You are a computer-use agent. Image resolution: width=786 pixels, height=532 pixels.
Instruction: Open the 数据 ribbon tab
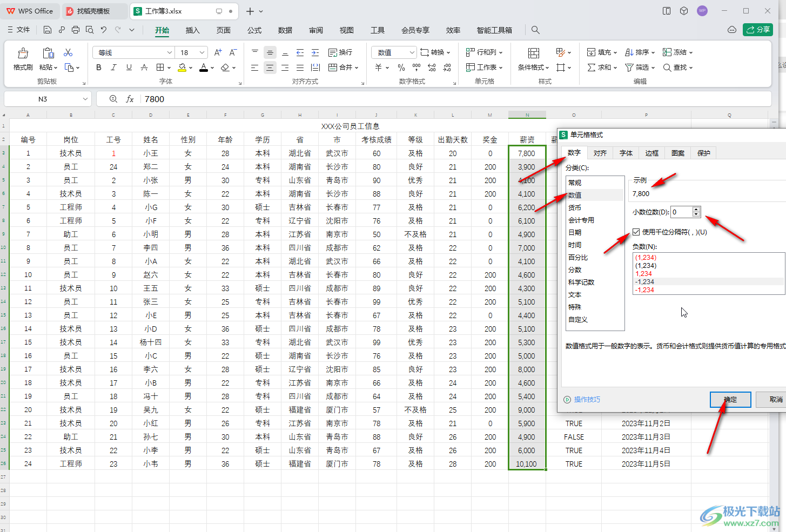pos(285,30)
